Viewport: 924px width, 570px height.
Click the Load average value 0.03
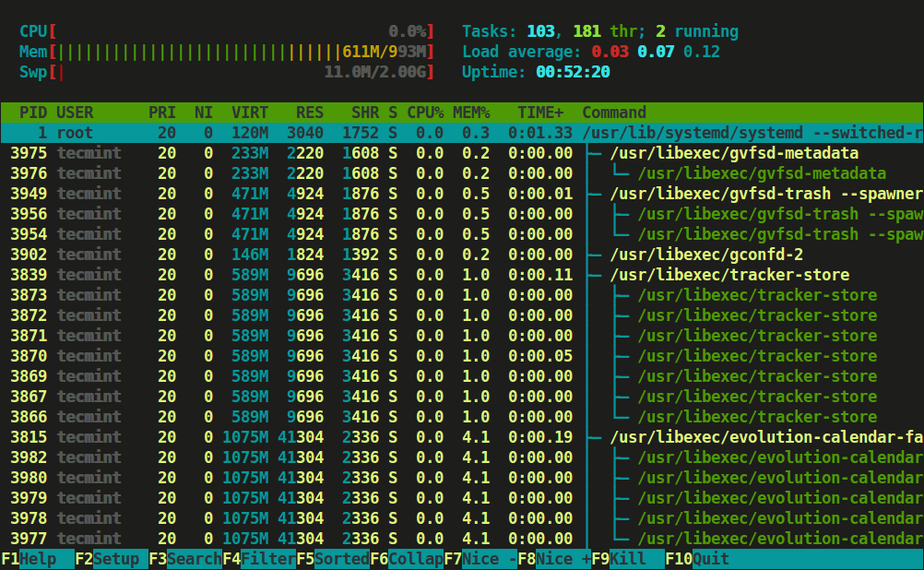(610, 52)
